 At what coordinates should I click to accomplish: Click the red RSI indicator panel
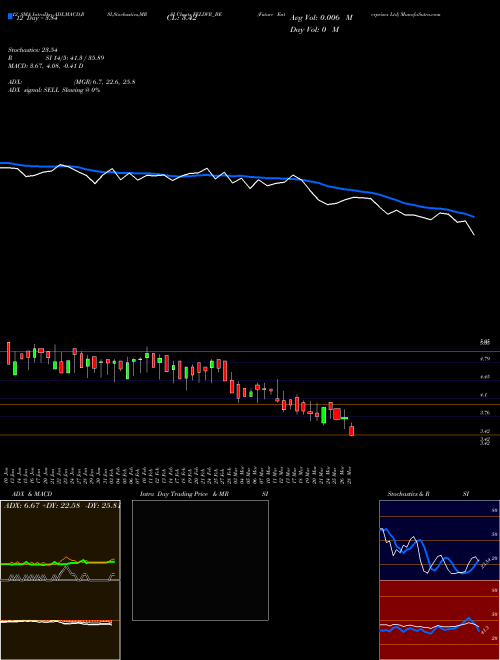point(439,620)
